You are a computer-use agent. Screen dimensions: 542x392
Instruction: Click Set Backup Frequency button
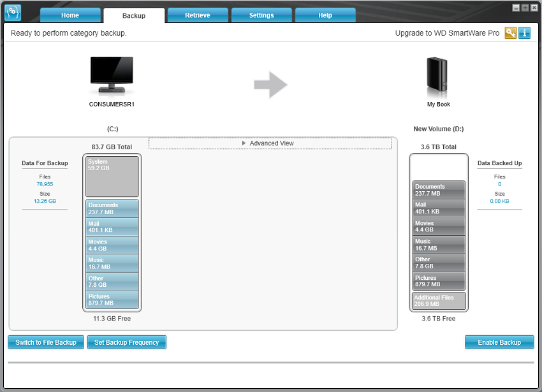click(x=126, y=342)
